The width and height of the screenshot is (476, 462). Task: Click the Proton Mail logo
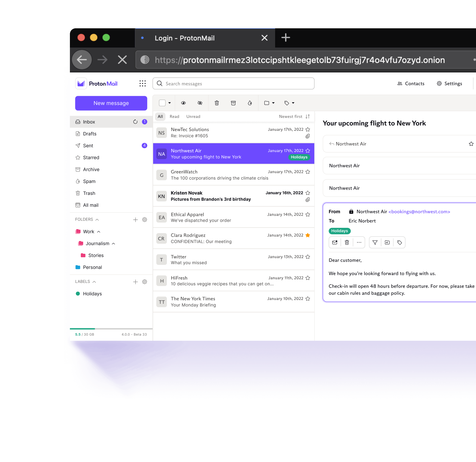[97, 84]
